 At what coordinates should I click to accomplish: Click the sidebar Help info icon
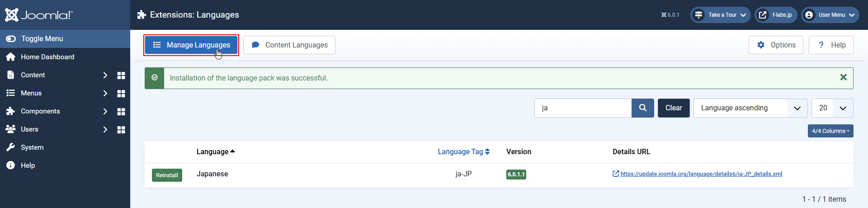(10, 165)
